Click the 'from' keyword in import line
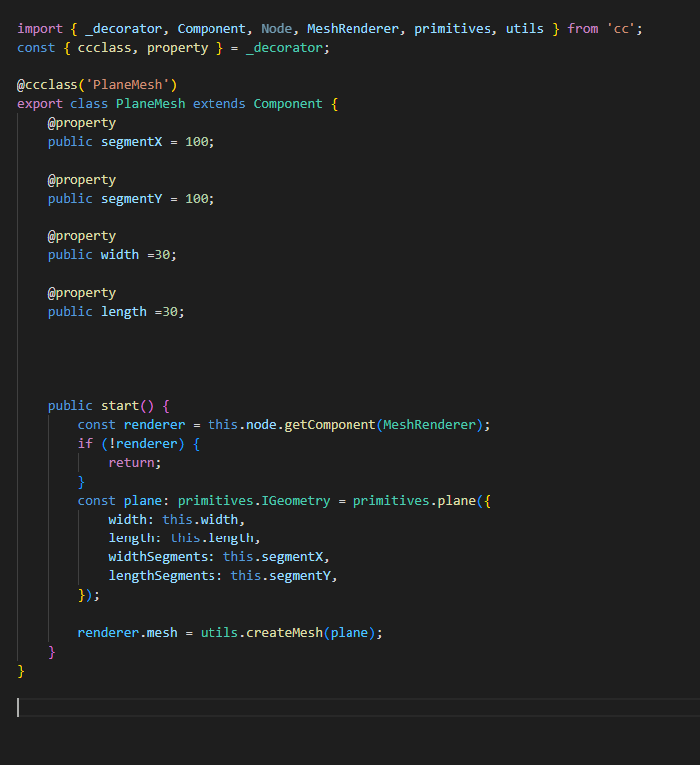 [583, 28]
